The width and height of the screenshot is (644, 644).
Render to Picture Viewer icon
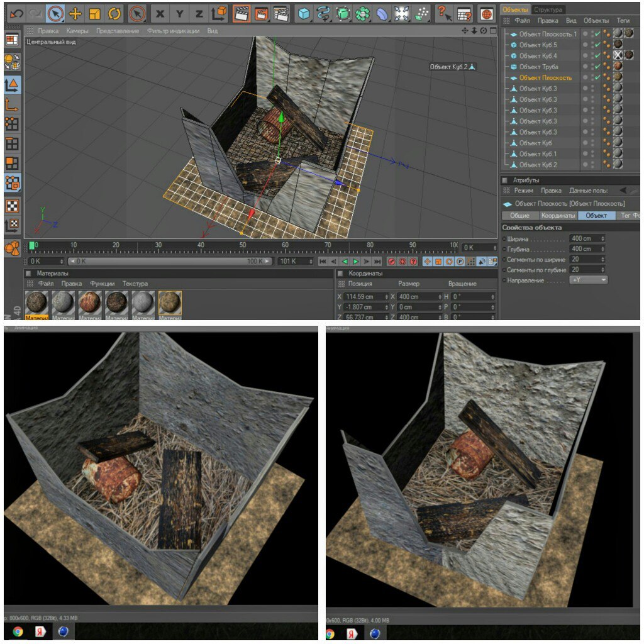coord(261,14)
